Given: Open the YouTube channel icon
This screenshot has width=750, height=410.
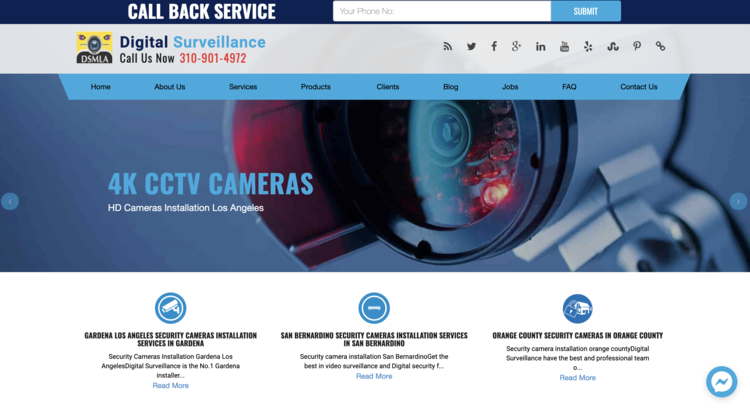Looking at the screenshot, I should pos(564,46).
